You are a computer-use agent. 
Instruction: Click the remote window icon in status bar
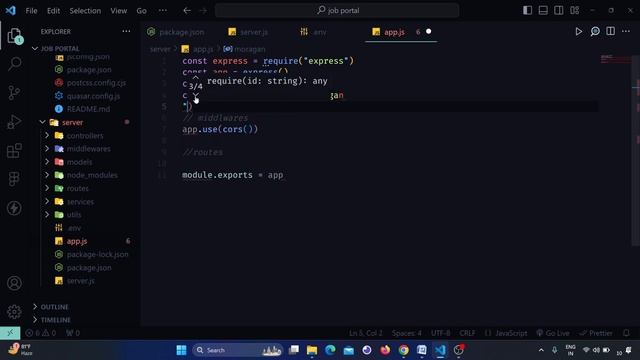(10, 333)
